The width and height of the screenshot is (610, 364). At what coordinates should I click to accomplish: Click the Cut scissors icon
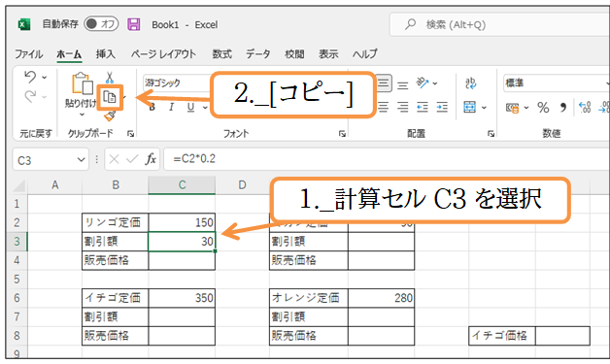click(110, 78)
